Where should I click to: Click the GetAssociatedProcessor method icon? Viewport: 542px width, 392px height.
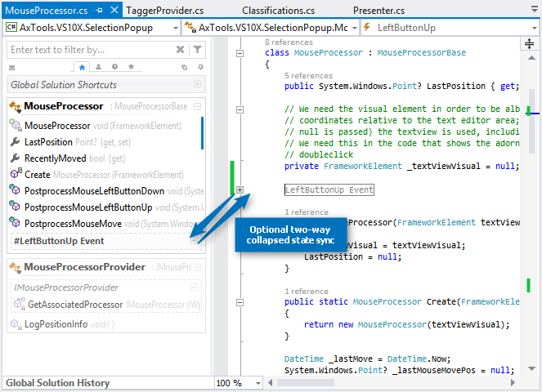20,304
